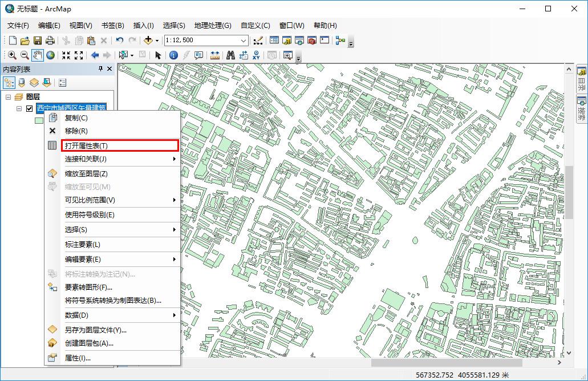Select the Select Features tool
This screenshot has width=588, height=381.
(x=123, y=55)
